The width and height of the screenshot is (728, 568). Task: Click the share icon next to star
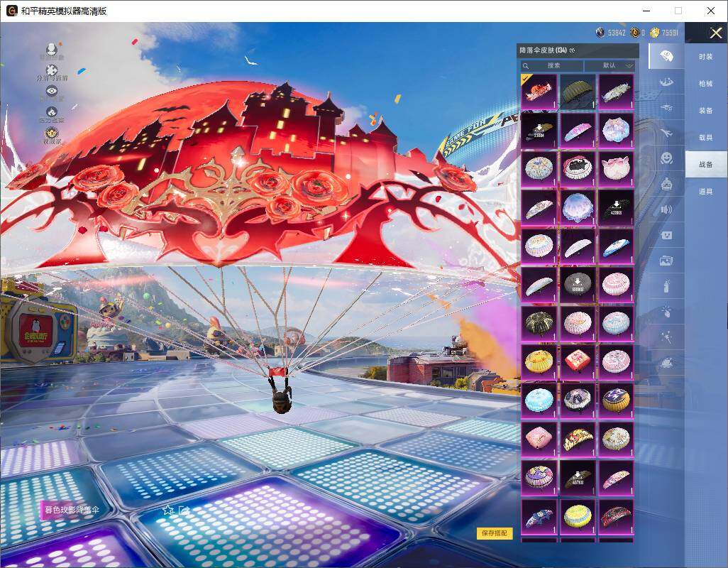(x=184, y=510)
